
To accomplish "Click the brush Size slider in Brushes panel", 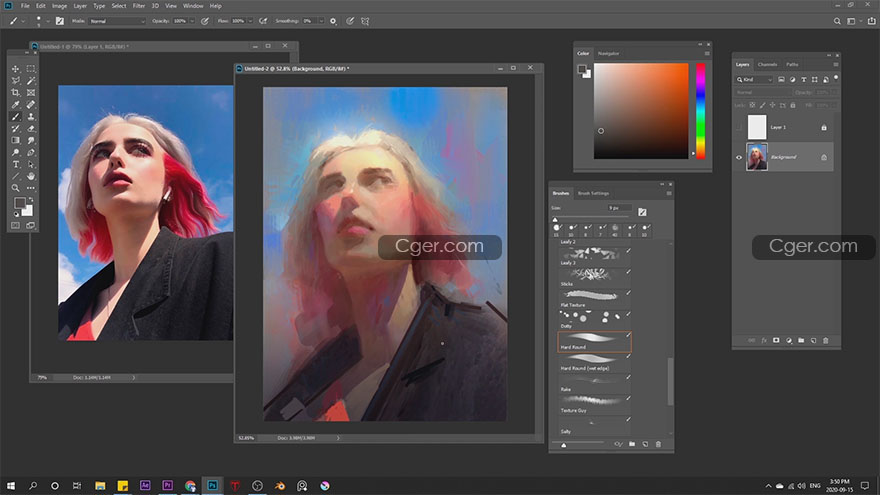I will point(592,219).
